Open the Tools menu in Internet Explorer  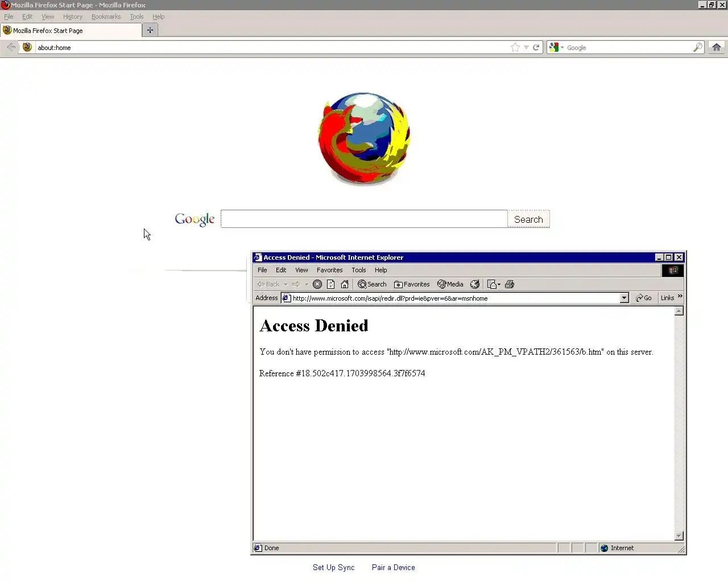358,270
